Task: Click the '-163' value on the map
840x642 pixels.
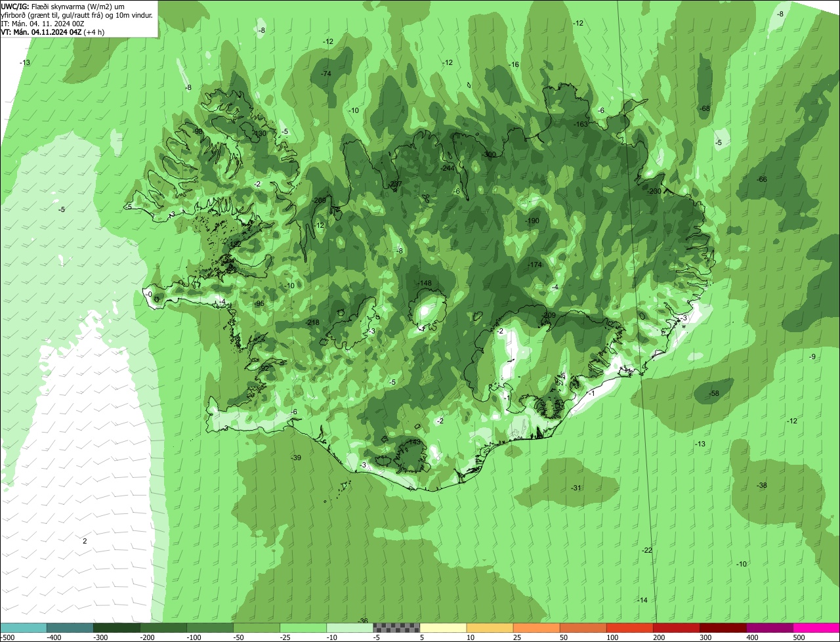Action: click(x=581, y=125)
